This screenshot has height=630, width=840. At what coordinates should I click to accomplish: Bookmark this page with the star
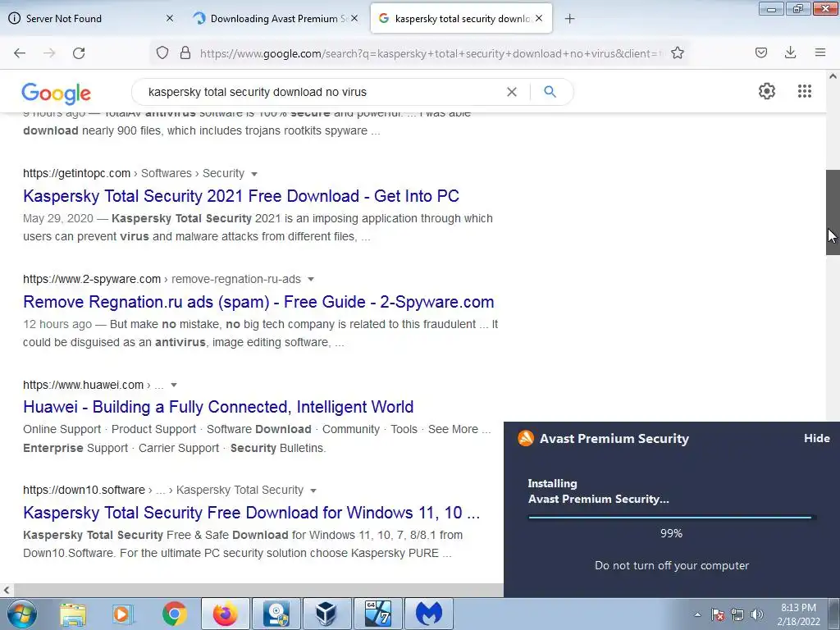[677, 53]
